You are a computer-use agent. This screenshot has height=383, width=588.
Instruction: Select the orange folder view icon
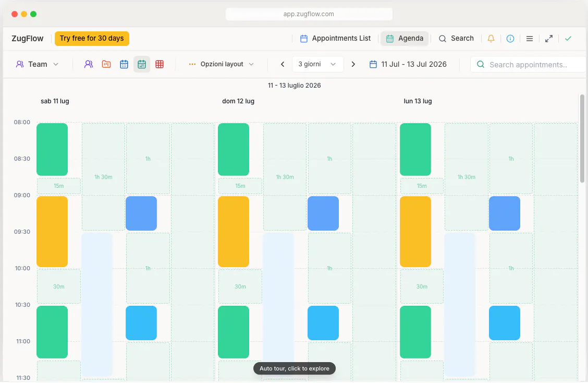pyautogui.click(x=106, y=64)
